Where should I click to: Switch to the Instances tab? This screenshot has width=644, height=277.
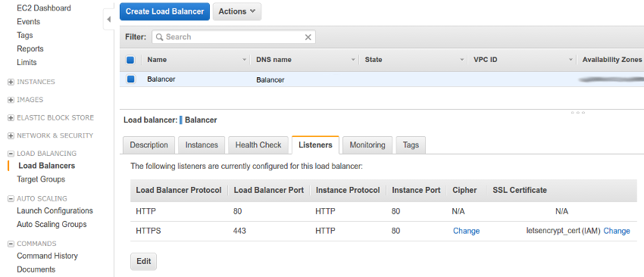pyautogui.click(x=202, y=145)
